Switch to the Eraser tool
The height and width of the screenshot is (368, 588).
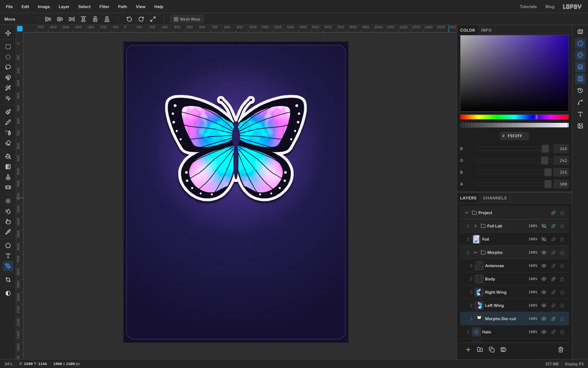8,143
